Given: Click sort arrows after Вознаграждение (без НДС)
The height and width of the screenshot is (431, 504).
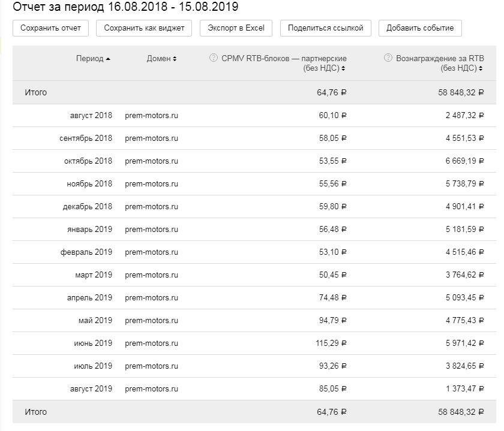Looking at the screenshot, I should [x=482, y=69].
